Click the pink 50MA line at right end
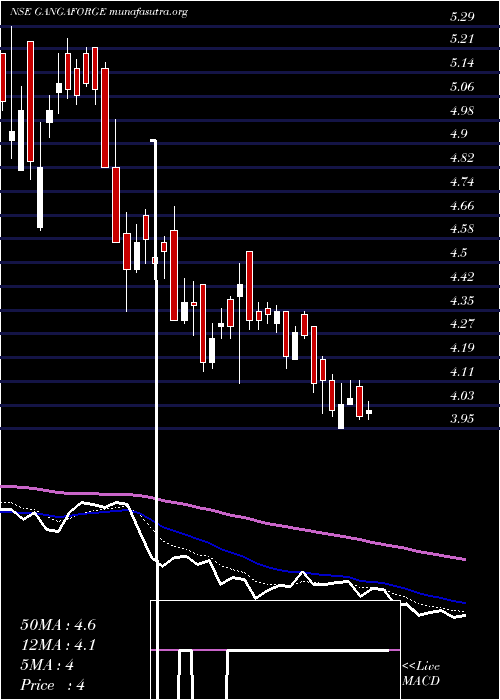This screenshot has width=500, height=700. pyautogui.click(x=462, y=558)
